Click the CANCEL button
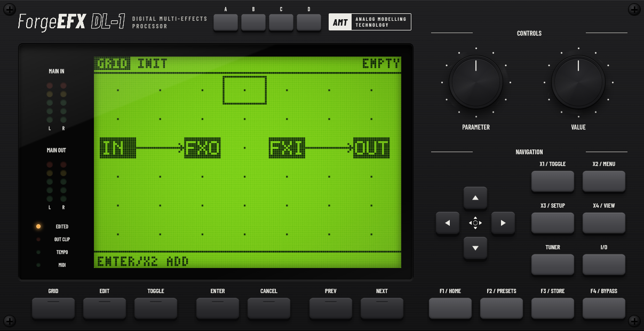This screenshot has width=644, height=331. point(269,309)
